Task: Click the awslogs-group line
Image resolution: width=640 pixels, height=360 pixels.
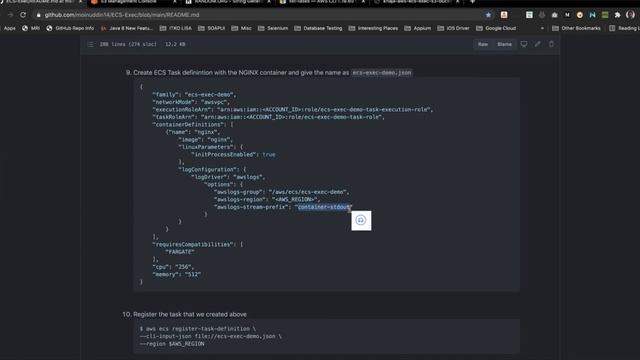Action: tap(282, 192)
